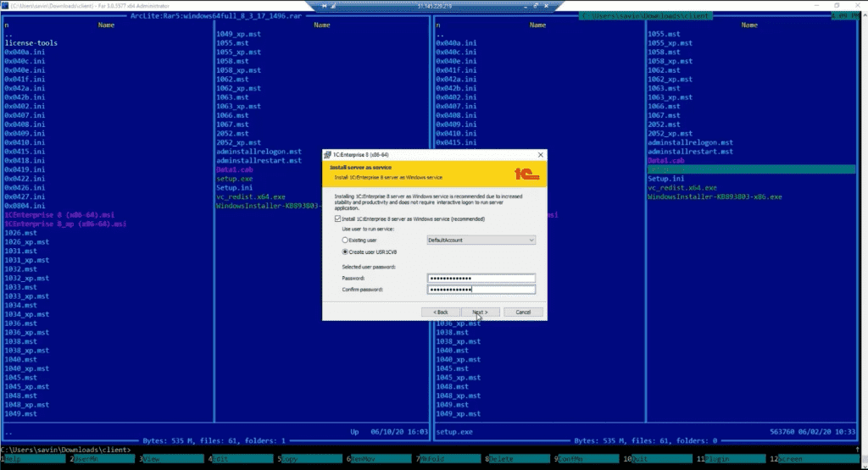Click 5Copy in the function key bar
The width and height of the screenshot is (868, 470).
coord(311,459)
